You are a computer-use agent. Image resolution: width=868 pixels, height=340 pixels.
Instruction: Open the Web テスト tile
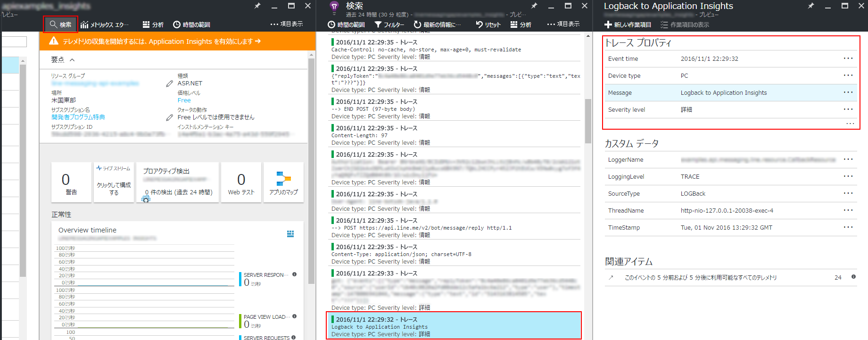click(x=241, y=182)
